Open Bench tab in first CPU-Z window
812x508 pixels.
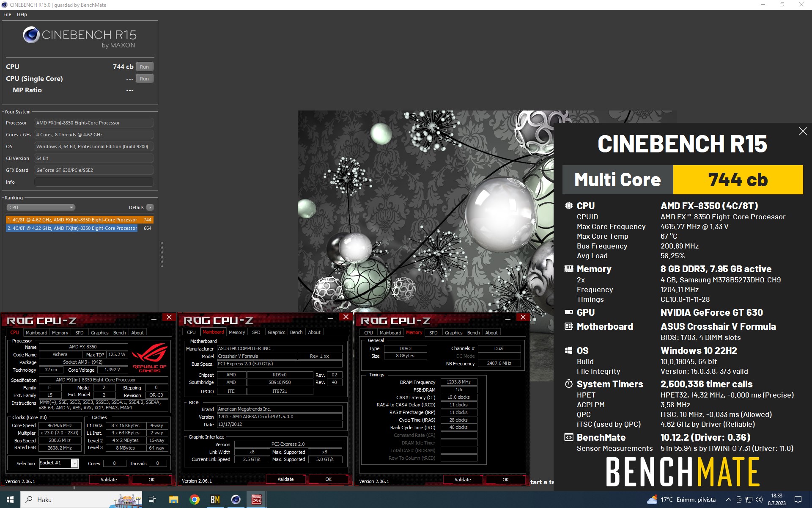pyautogui.click(x=120, y=333)
